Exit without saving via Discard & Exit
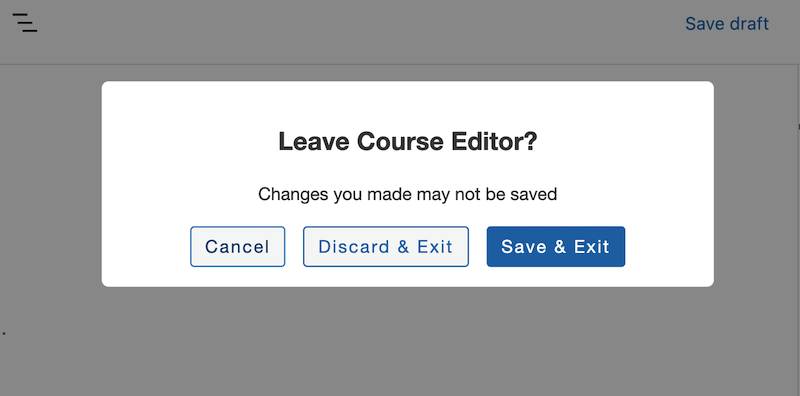The width and height of the screenshot is (800, 396). coord(386,246)
